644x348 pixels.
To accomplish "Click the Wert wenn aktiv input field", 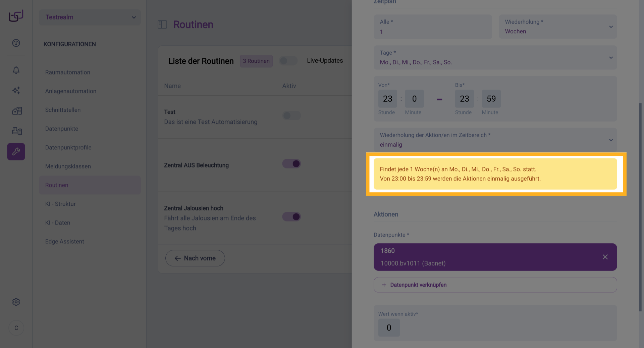I will pyautogui.click(x=389, y=328).
